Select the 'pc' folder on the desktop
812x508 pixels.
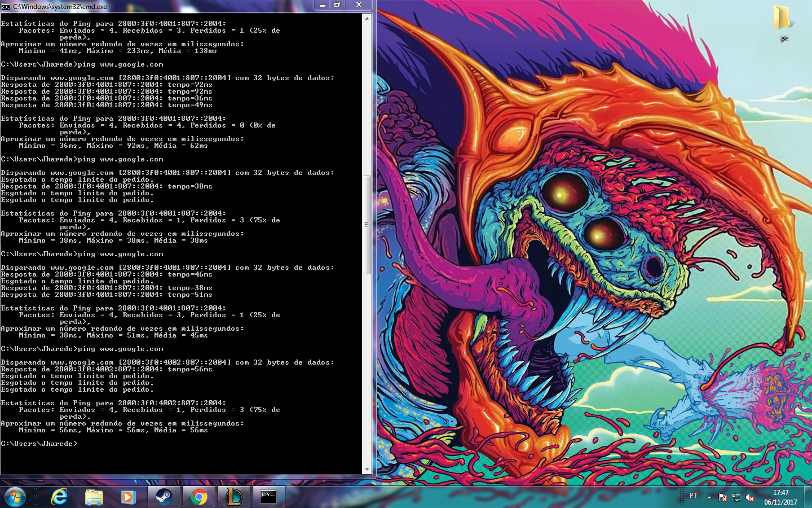[x=783, y=23]
